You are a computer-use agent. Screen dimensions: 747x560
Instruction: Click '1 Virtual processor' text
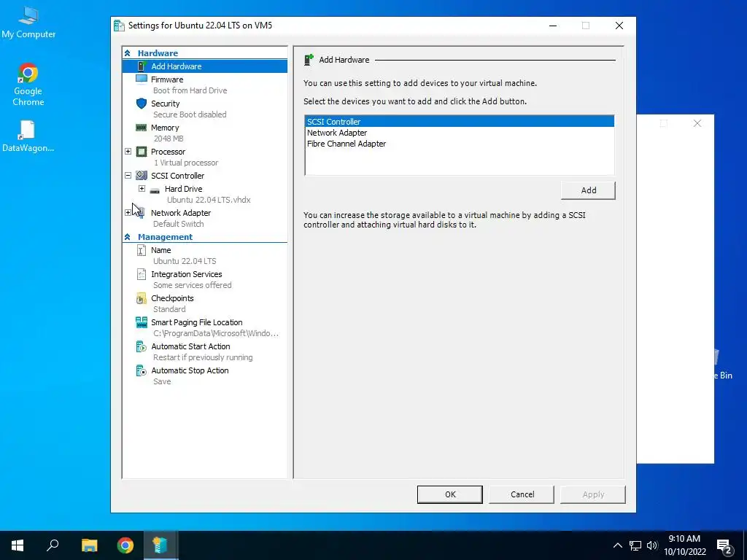[x=186, y=163]
